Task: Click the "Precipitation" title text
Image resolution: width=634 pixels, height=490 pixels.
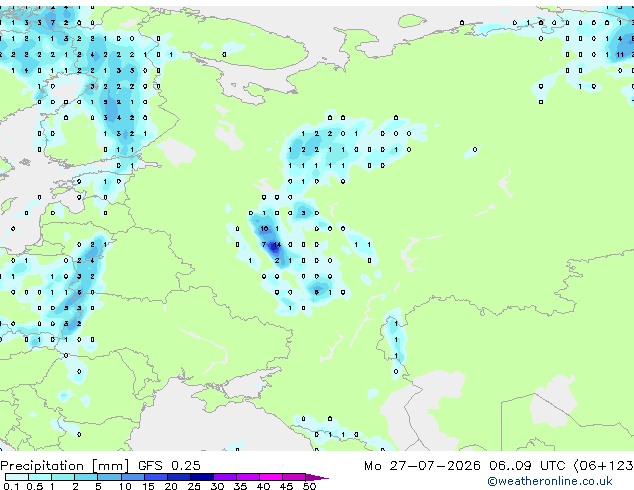Action: pyautogui.click(x=42, y=466)
